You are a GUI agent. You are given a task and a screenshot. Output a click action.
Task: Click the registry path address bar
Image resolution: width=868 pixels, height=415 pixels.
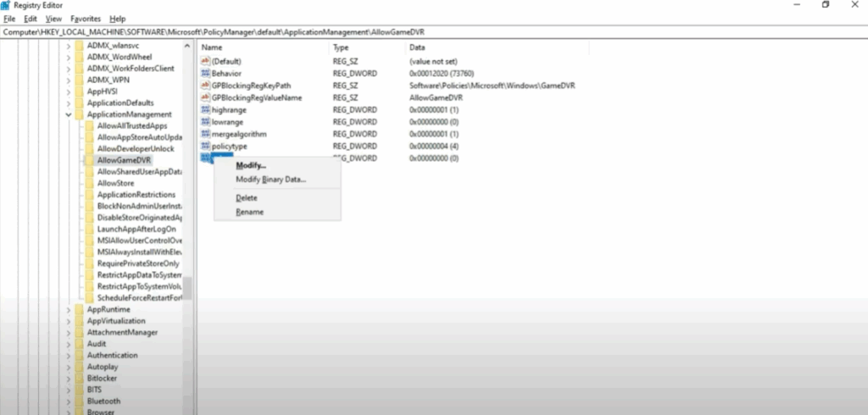click(x=339, y=31)
